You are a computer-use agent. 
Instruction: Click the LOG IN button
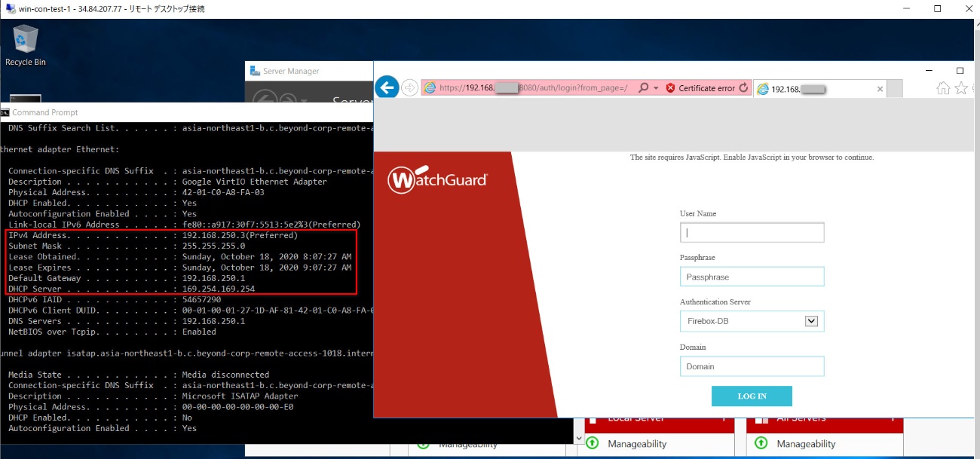pos(752,396)
